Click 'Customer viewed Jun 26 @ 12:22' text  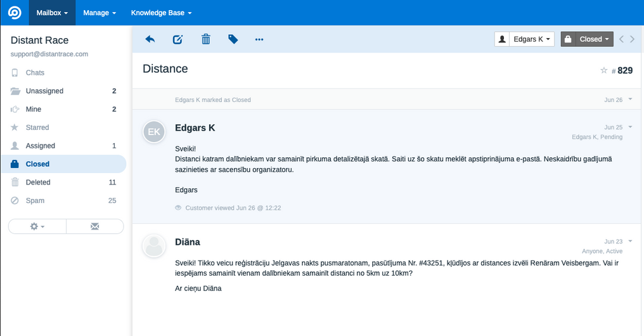(x=233, y=208)
